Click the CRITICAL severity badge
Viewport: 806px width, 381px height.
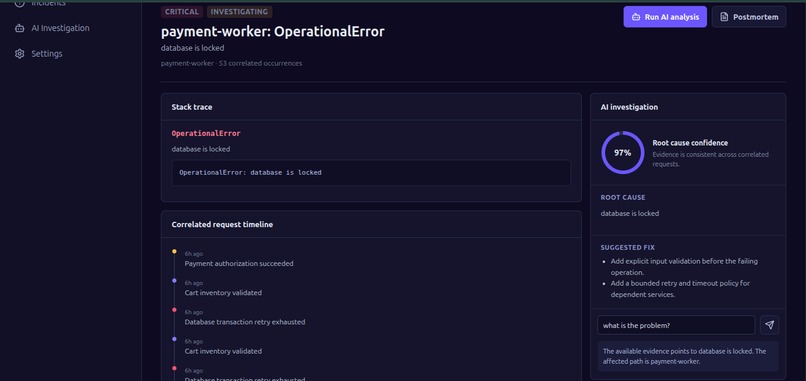pos(182,12)
